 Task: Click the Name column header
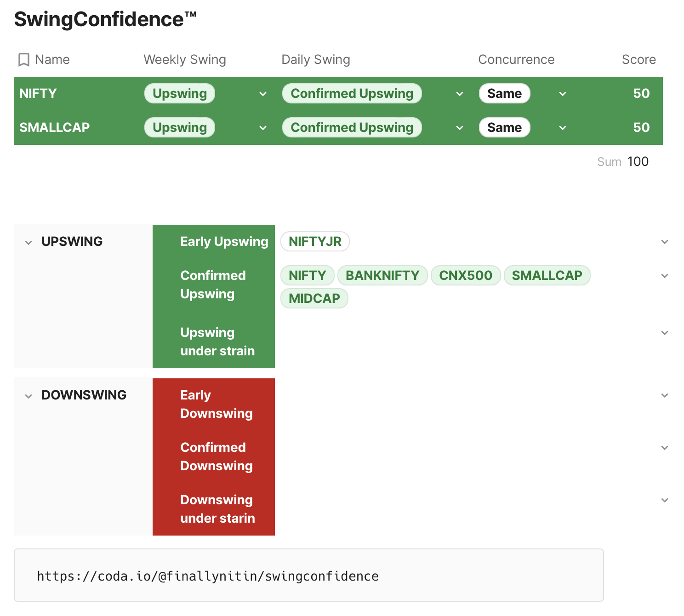point(52,60)
